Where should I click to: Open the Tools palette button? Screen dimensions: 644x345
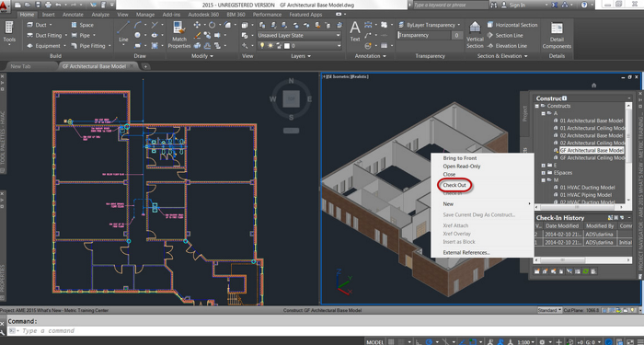point(9,32)
